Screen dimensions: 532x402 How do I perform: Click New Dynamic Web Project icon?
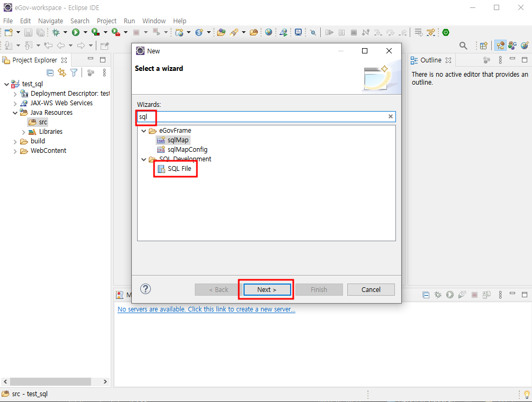click(179, 33)
